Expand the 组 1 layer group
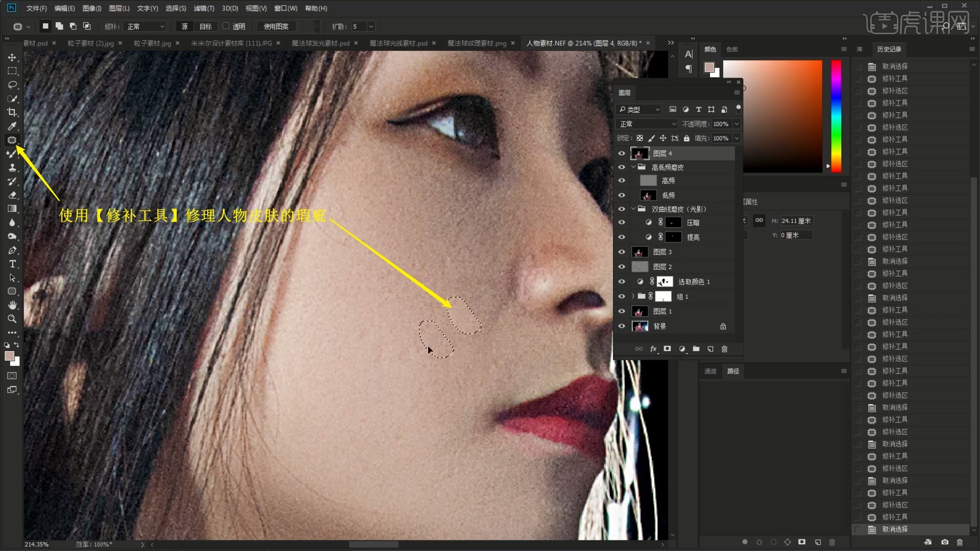This screenshot has width=980, height=551. click(x=633, y=296)
